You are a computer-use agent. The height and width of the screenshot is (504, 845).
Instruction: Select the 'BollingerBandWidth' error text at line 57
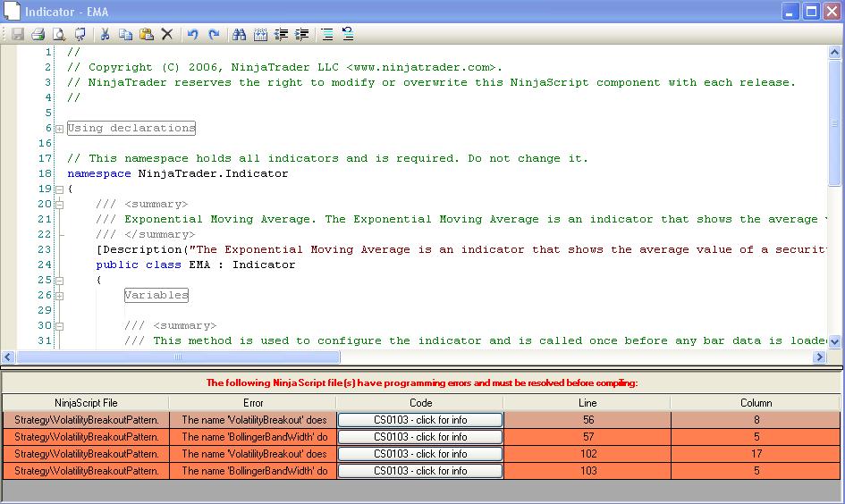(x=254, y=437)
